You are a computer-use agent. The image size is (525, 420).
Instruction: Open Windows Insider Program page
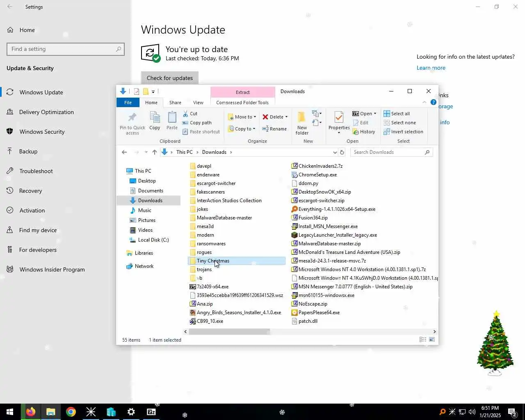point(52,269)
